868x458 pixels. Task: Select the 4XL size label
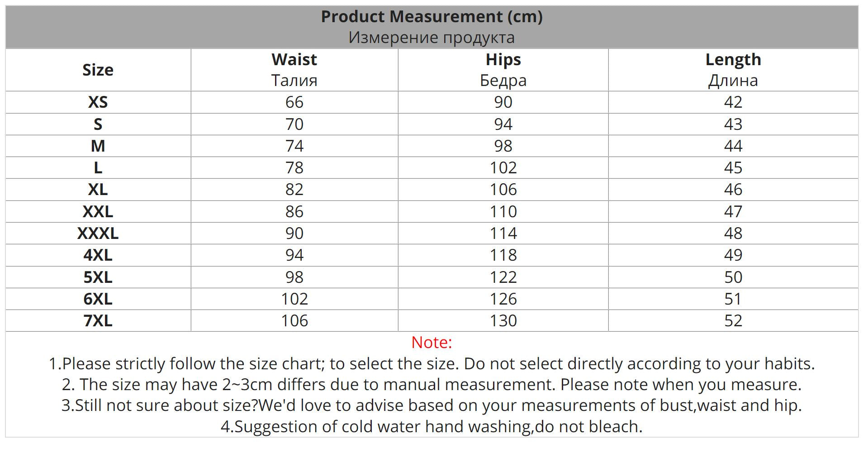click(98, 255)
